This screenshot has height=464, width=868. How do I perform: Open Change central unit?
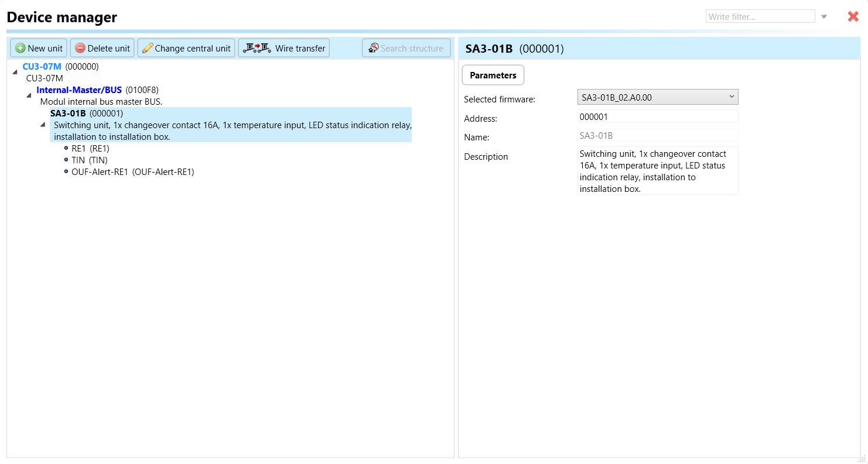(186, 49)
